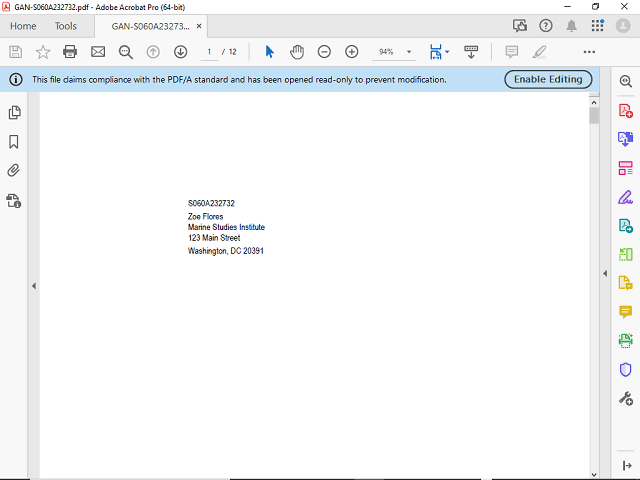Open fit page dropdown arrow
This screenshot has width=640, height=480.
447,52
